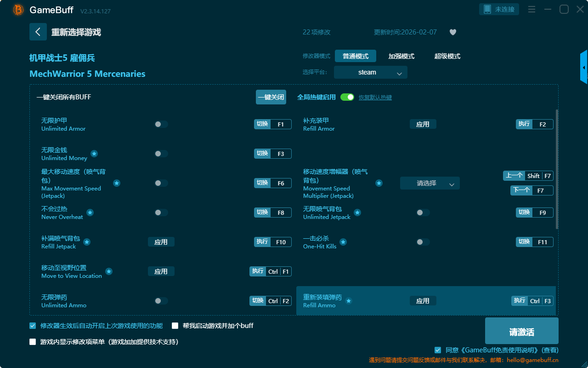Open the hamburger menu in title bar

pos(531,9)
